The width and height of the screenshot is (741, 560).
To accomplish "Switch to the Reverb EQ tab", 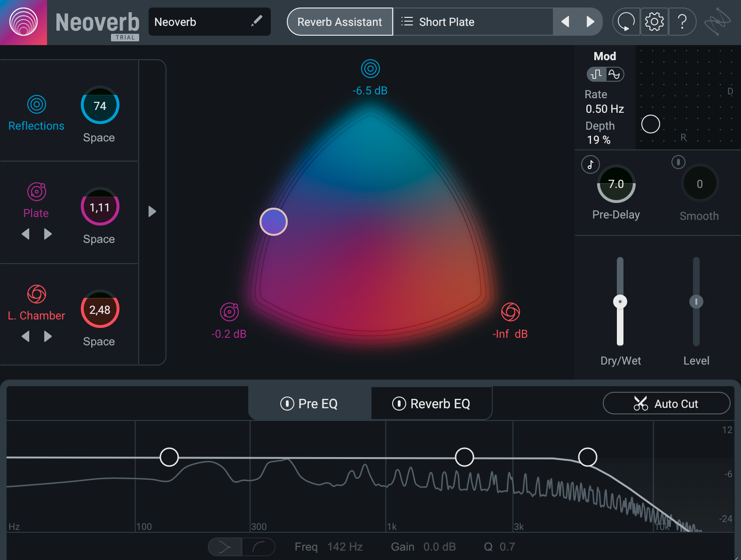I will click(x=432, y=404).
